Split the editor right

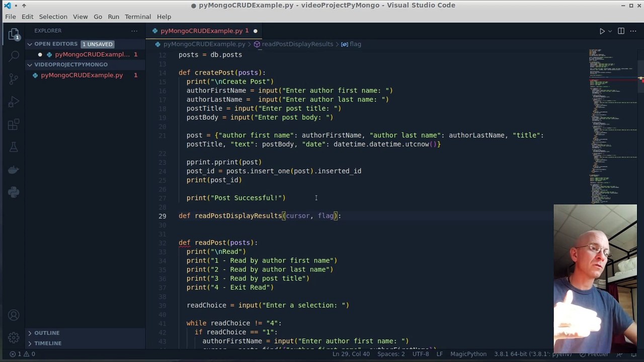pyautogui.click(x=621, y=31)
